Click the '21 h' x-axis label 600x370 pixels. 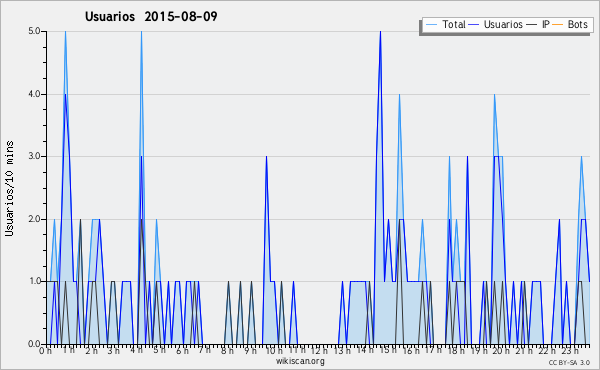click(x=523, y=351)
